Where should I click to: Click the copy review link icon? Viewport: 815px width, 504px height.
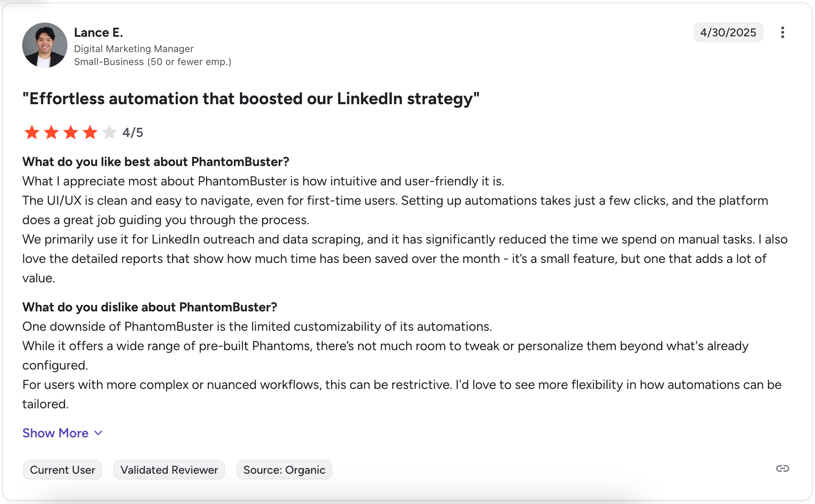pyautogui.click(x=782, y=468)
